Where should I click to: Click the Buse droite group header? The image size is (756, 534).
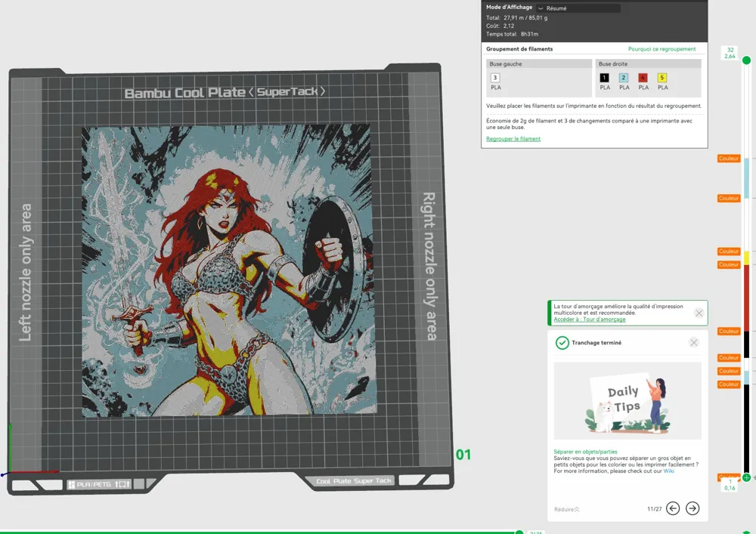point(649,63)
